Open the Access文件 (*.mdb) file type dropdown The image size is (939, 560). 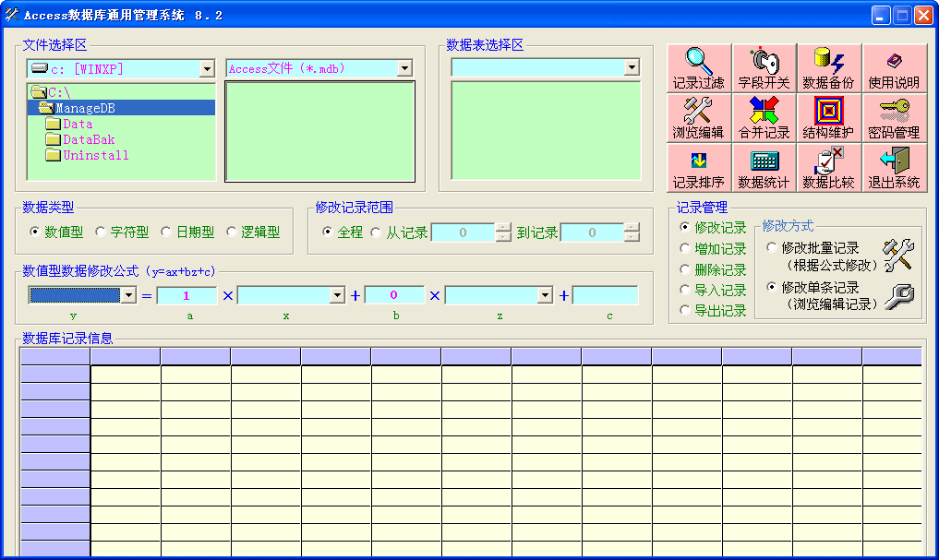click(x=404, y=69)
